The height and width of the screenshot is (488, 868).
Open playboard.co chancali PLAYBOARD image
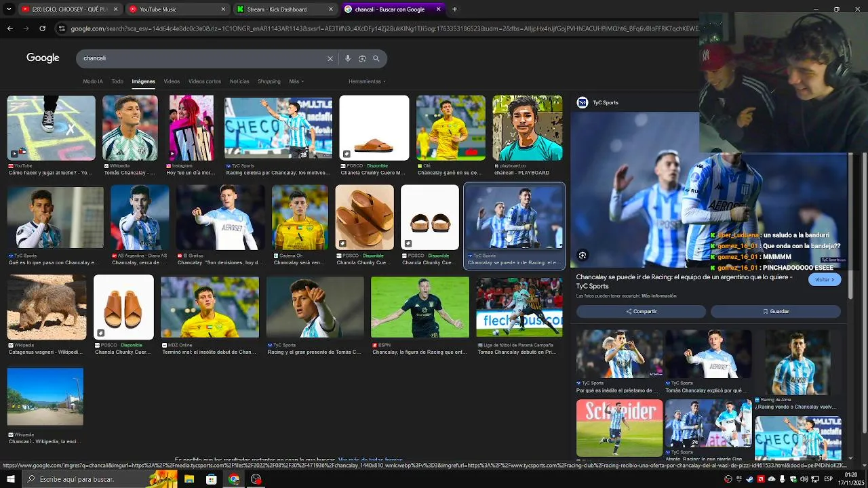pos(527,128)
